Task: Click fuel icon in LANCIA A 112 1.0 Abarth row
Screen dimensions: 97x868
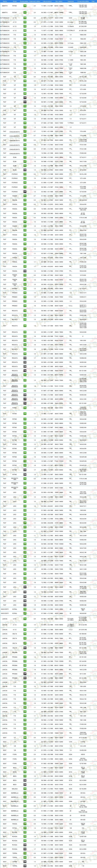Action: click(25, 625)
